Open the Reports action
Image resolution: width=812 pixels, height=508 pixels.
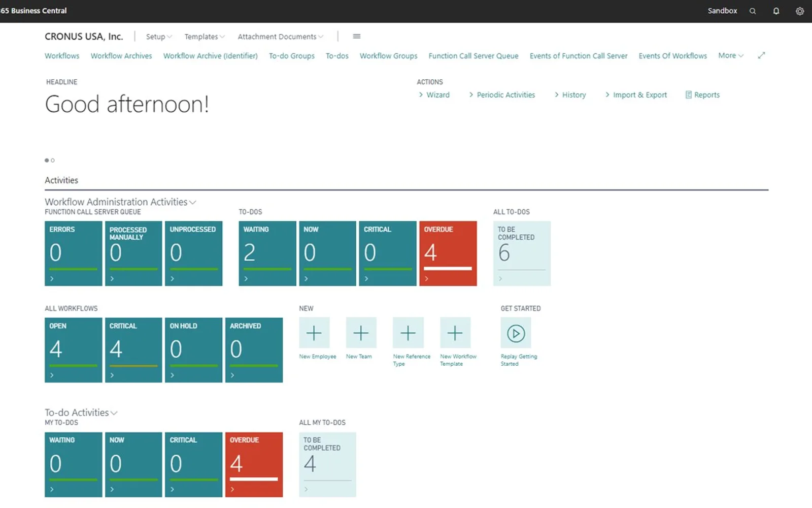[x=702, y=94]
